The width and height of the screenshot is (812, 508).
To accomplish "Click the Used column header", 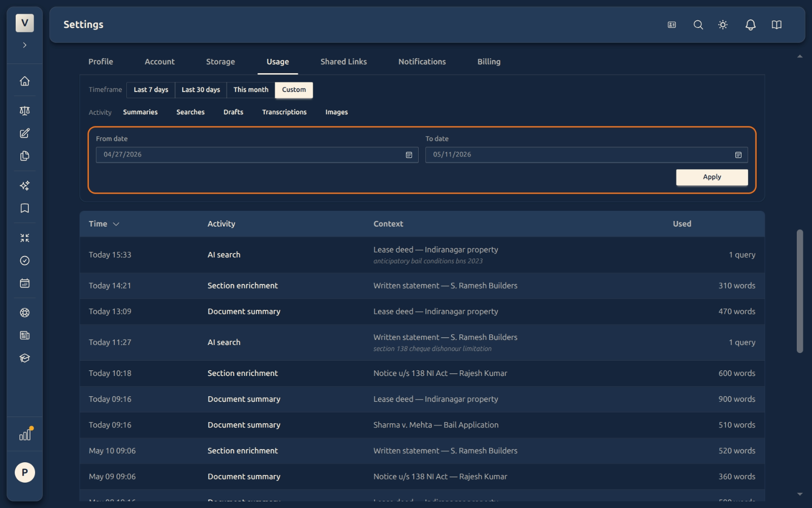I will pyautogui.click(x=682, y=224).
